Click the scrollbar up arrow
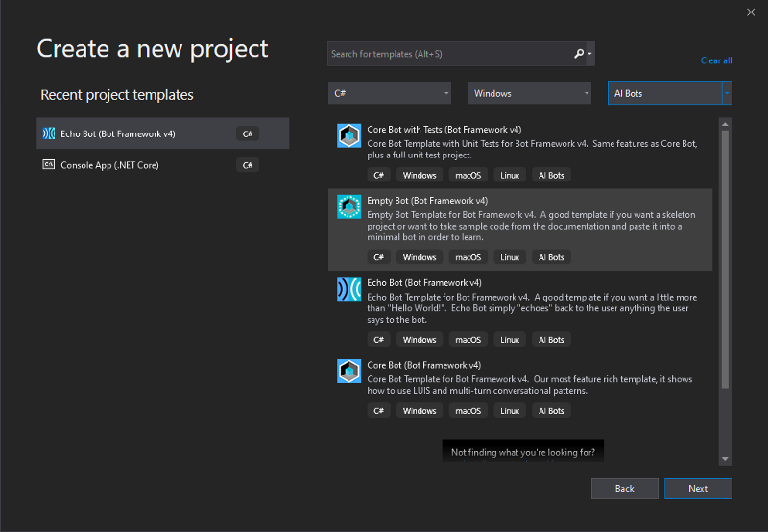 (725, 124)
